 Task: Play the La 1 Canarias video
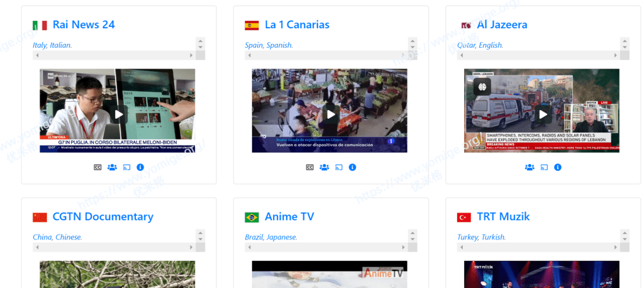click(x=330, y=114)
